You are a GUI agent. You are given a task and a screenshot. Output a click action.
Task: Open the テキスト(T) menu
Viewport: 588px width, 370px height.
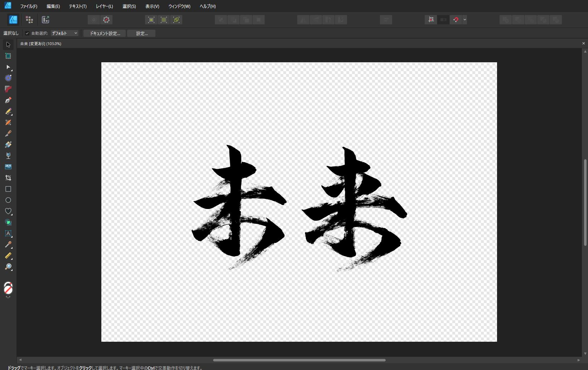78,6
